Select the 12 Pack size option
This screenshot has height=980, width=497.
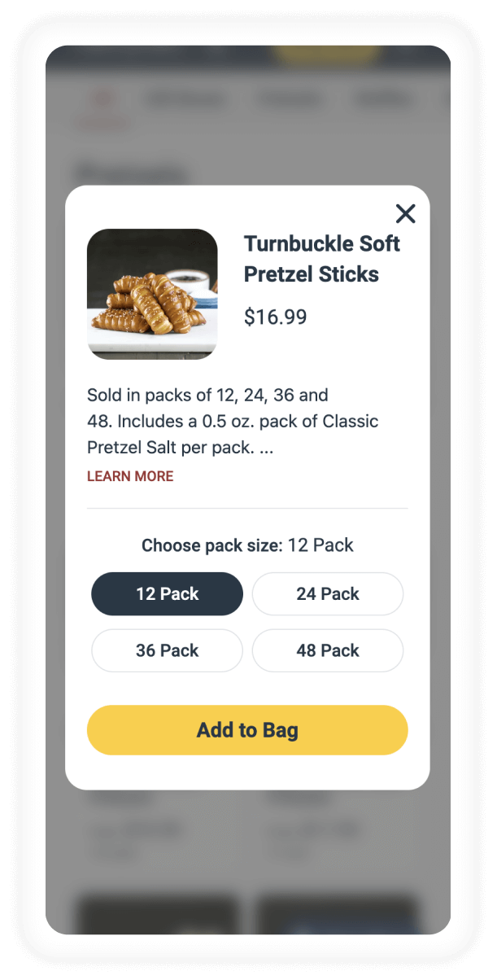167,594
